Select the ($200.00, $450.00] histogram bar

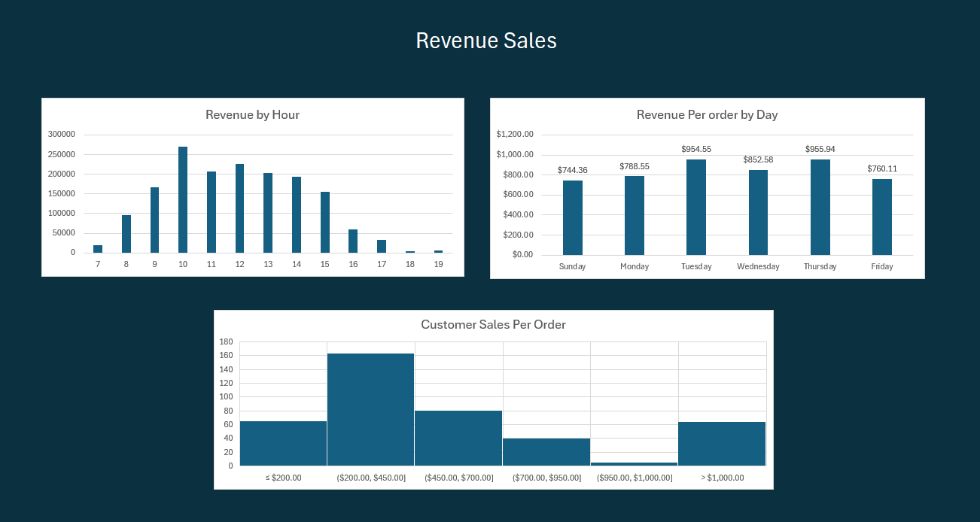tap(371, 410)
